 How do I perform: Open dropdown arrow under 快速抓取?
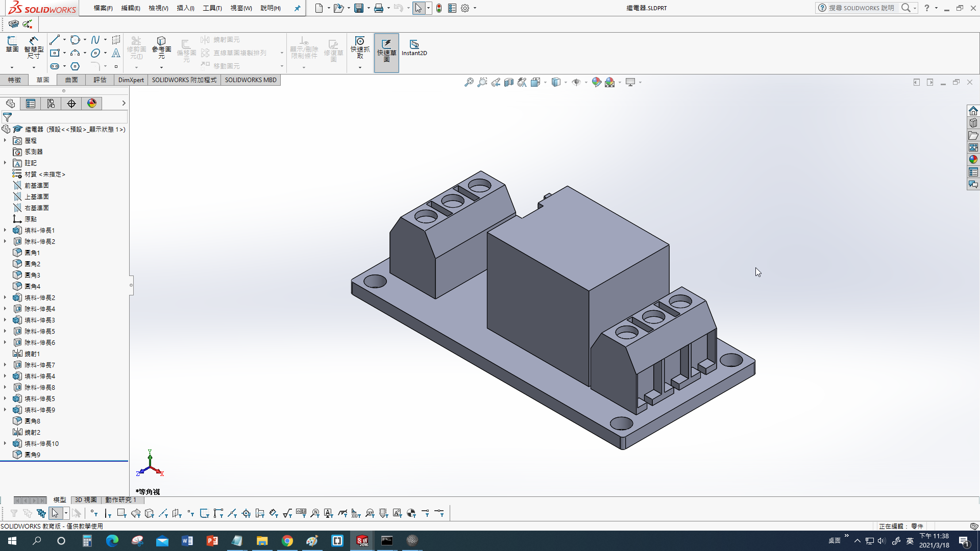(360, 67)
